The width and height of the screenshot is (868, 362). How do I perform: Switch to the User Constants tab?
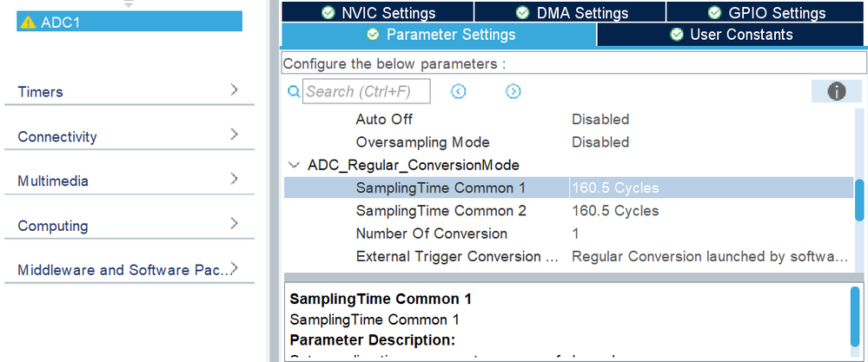(732, 35)
